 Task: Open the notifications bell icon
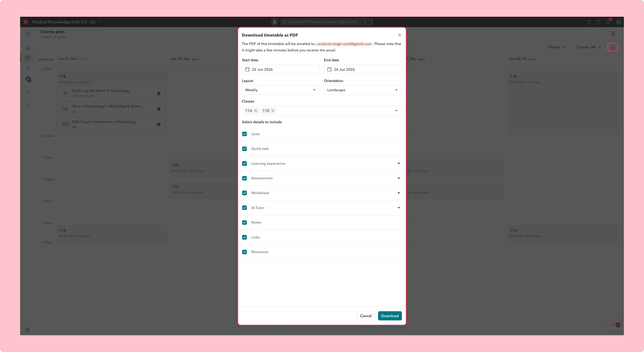point(608,22)
